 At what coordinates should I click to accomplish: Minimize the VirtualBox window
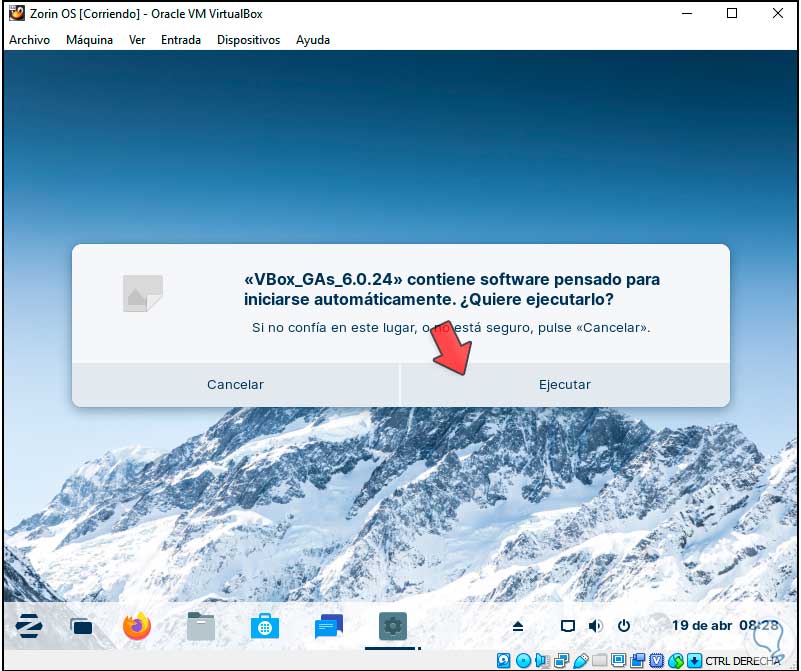[687, 13]
